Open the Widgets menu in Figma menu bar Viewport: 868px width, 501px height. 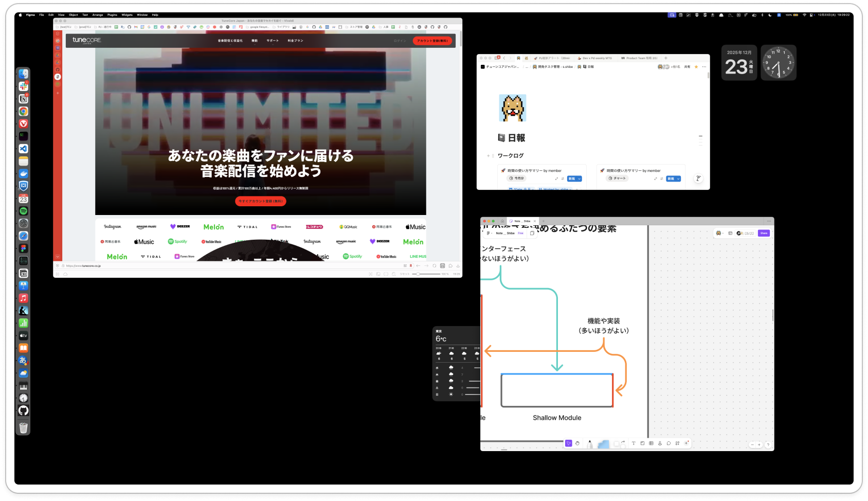click(x=127, y=15)
